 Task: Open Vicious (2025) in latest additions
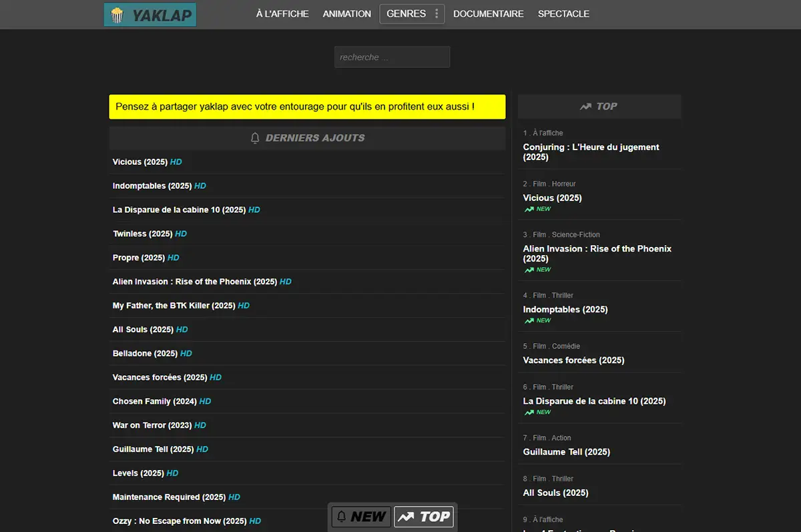(x=140, y=162)
